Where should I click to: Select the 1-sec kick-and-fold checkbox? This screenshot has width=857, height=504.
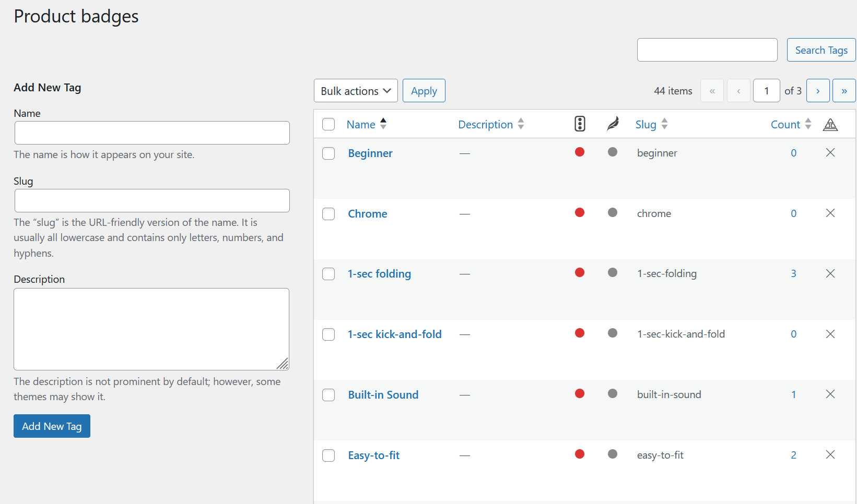click(328, 334)
